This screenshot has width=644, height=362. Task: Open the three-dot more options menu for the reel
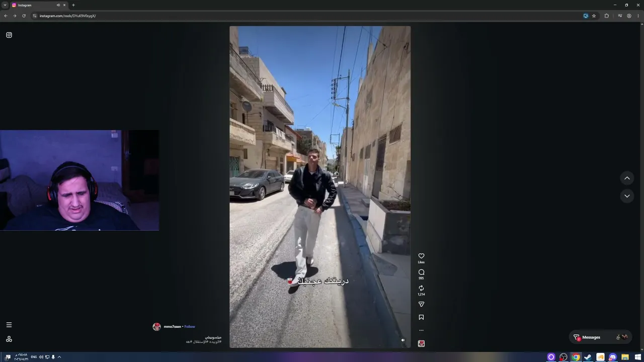421,330
